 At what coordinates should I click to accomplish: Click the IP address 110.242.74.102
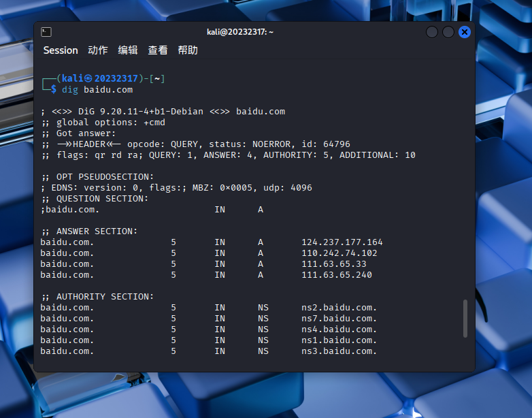pos(339,253)
